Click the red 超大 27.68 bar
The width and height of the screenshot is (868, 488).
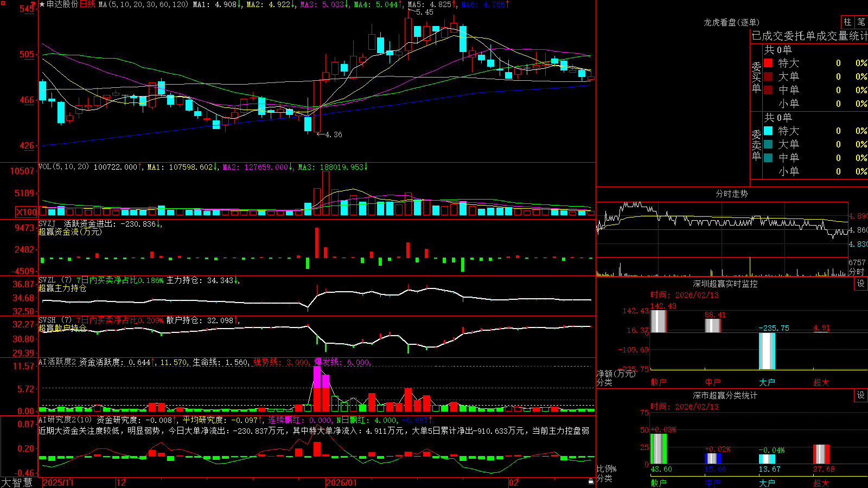(x=821, y=454)
